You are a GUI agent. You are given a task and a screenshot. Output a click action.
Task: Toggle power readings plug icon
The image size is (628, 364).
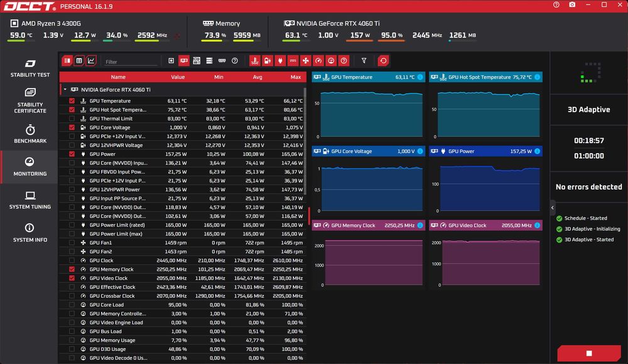(280, 61)
